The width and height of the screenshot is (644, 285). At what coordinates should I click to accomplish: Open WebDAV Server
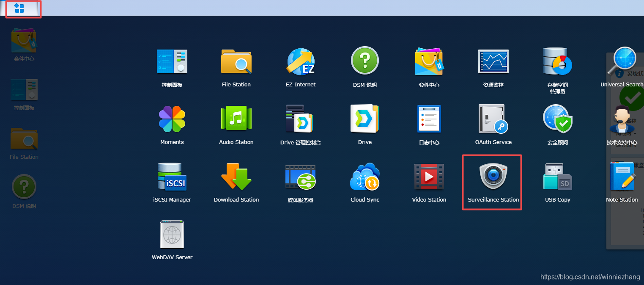click(172, 234)
